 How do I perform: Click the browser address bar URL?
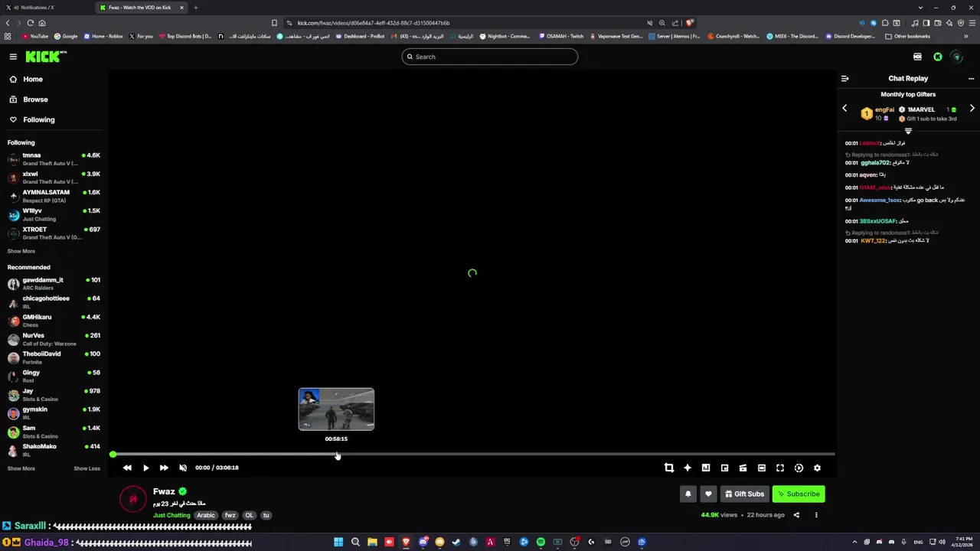coord(374,23)
